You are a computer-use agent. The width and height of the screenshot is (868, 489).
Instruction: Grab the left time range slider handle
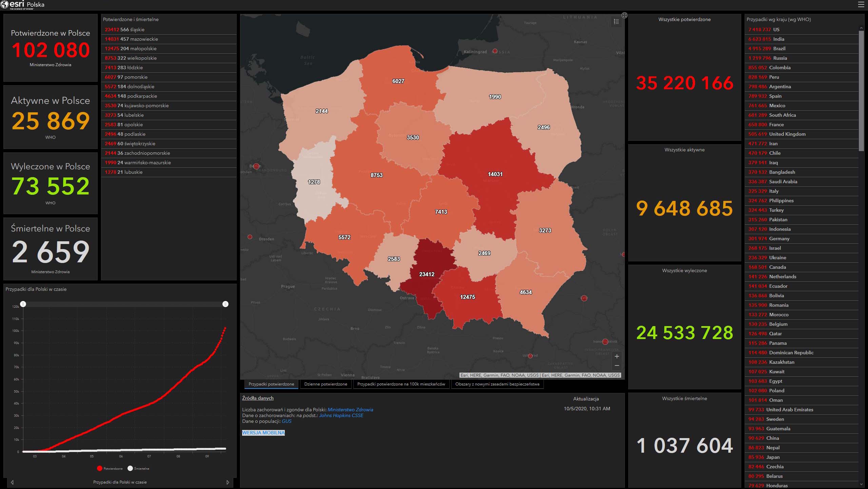point(23,304)
